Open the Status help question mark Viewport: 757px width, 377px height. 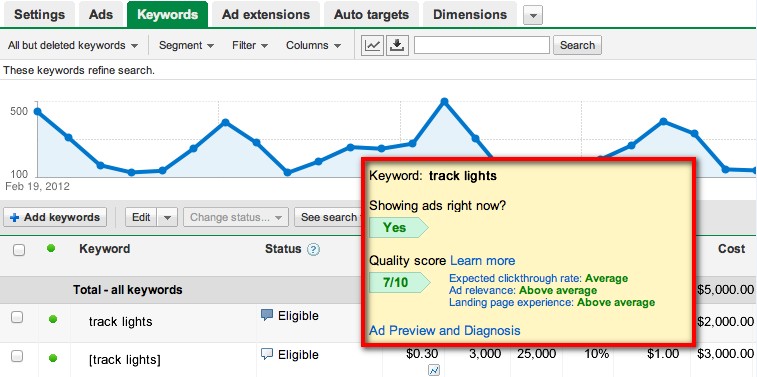[x=314, y=250]
